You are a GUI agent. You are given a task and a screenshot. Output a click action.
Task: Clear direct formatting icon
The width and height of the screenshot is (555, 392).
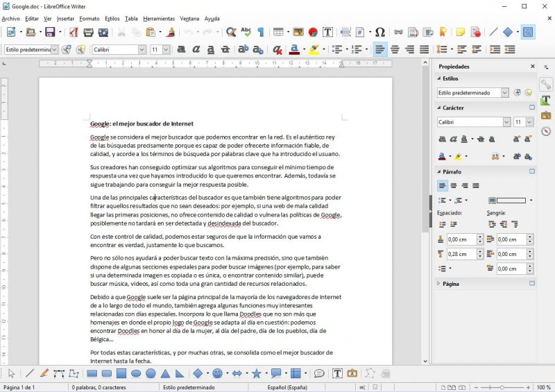point(277,49)
